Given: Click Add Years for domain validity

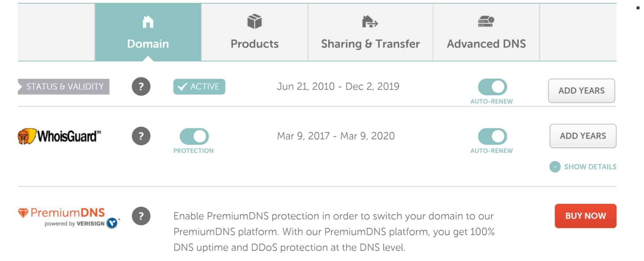Looking at the screenshot, I should coord(581,91).
